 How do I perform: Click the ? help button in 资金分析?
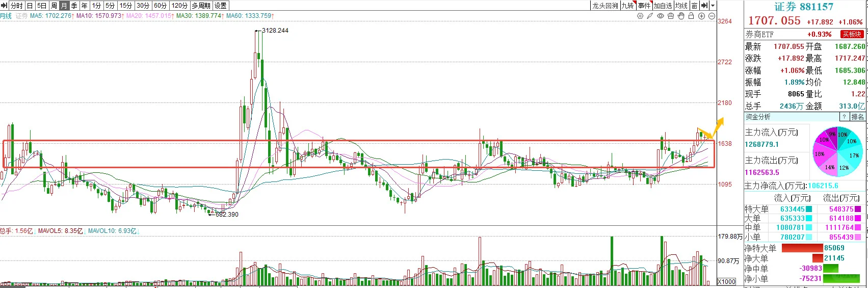844,117
